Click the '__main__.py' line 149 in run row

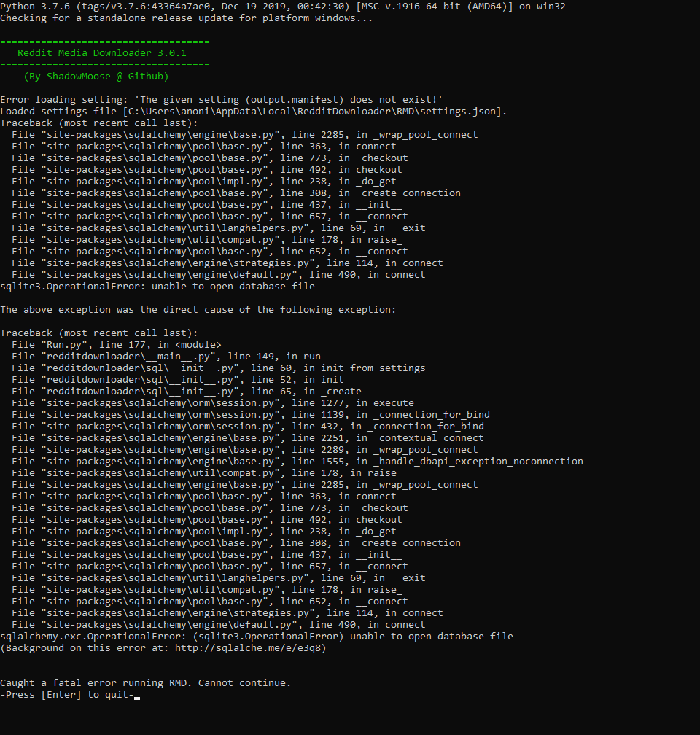coord(166,357)
